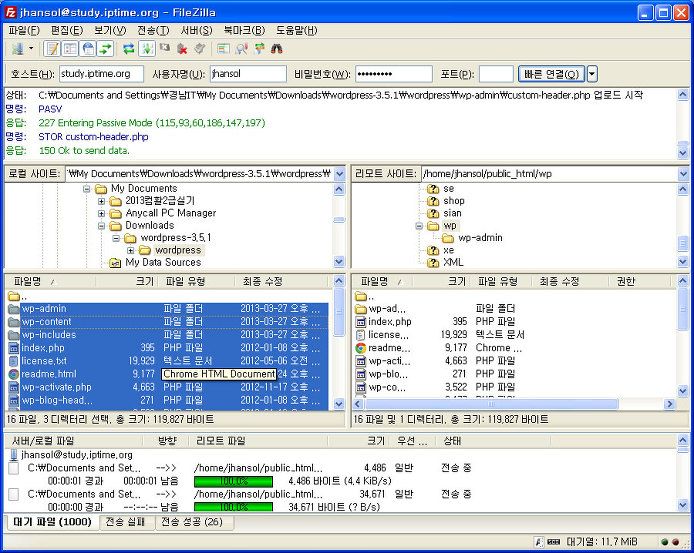Image resolution: width=694 pixels, height=553 pixels.
Task: Collapse the Downloads tree node
Action: 101,226
